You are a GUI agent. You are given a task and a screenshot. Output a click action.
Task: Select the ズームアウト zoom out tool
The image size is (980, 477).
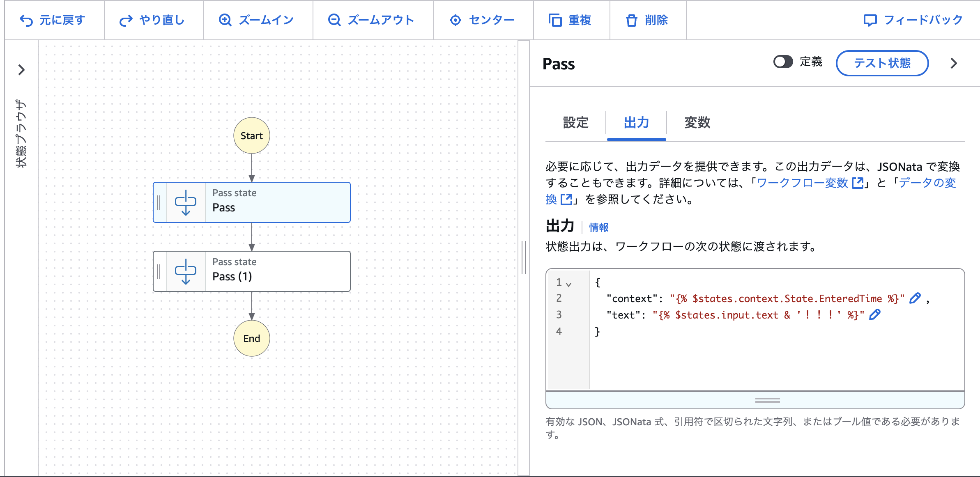point(334,20)
